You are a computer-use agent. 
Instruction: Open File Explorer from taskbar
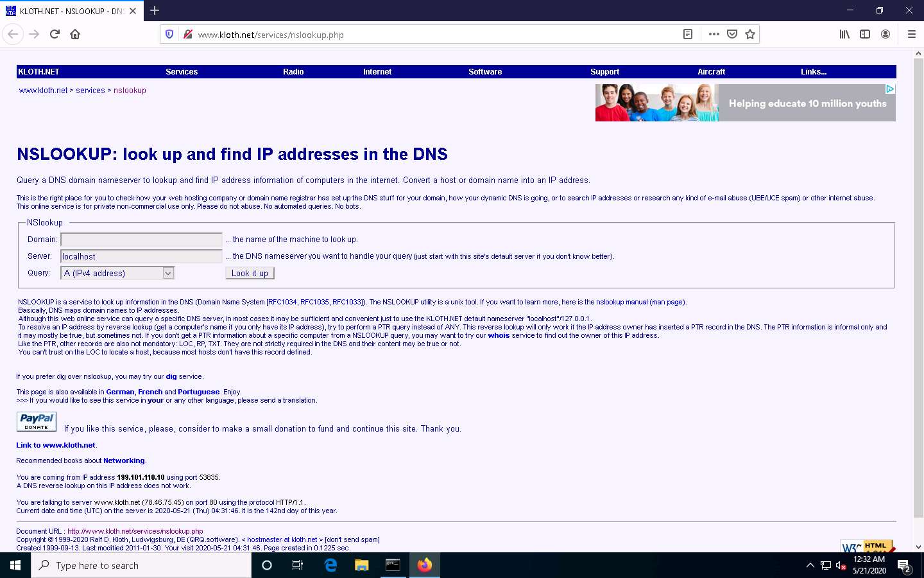[361, 565]
